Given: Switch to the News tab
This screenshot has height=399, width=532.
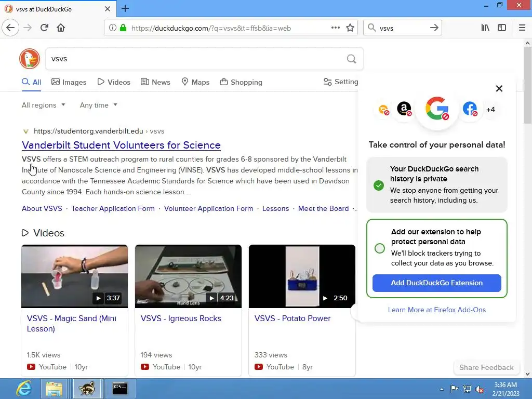Looking at the screenshot, I should (155, 82).
